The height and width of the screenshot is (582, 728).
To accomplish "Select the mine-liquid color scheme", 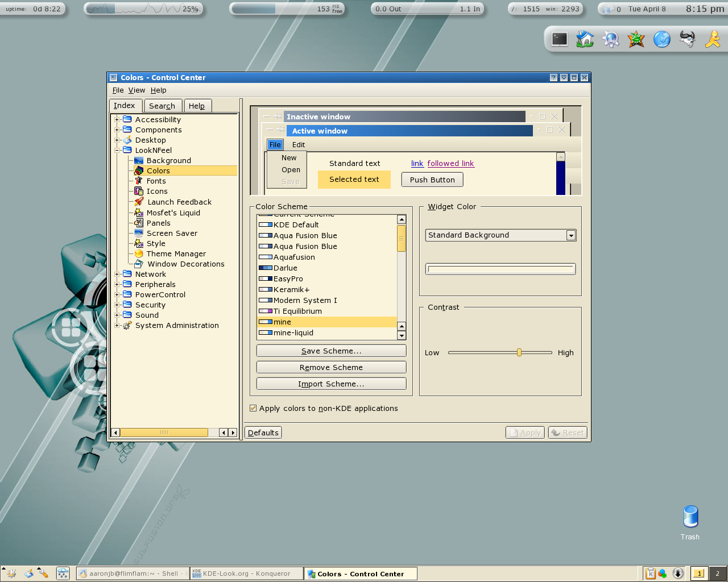I will [327, 332].
